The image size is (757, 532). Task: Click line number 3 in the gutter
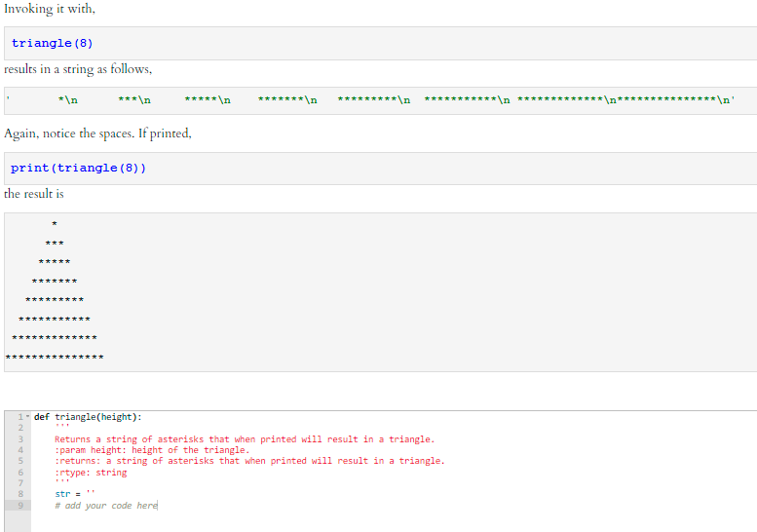click(20, 439)
